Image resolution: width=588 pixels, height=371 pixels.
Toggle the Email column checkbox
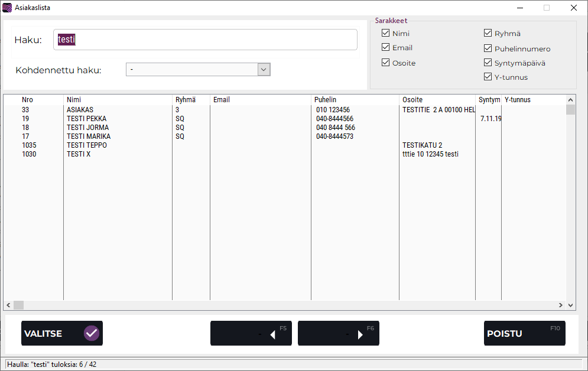pos(386,47)
